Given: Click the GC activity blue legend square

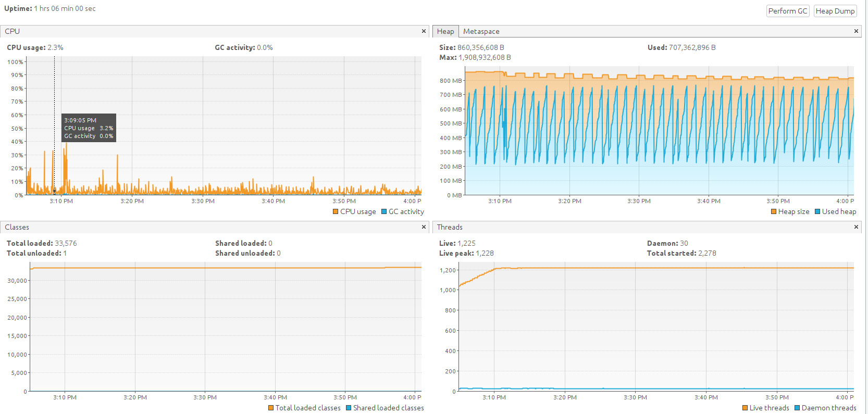Looking at the screenshot, I should (x=384, y=211).
